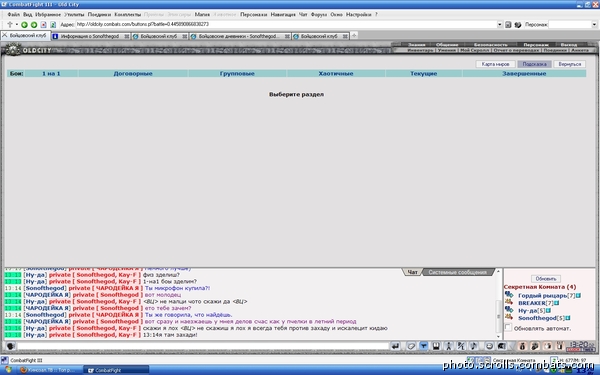Open the address bar dropdown arrow

click(499, 24)
